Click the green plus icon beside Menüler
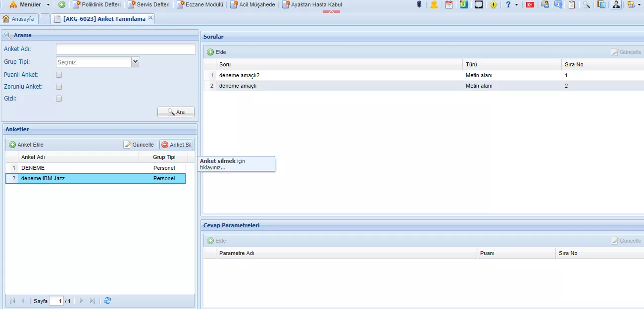 [x=62, y=4]
